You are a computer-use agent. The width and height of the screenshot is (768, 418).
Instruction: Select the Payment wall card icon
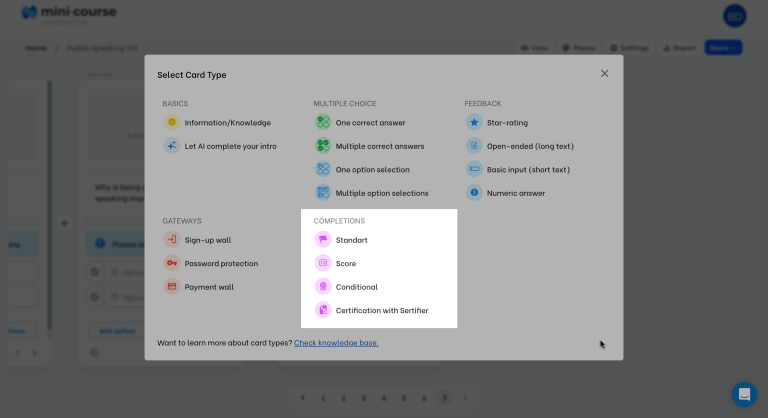coord(172,287)
